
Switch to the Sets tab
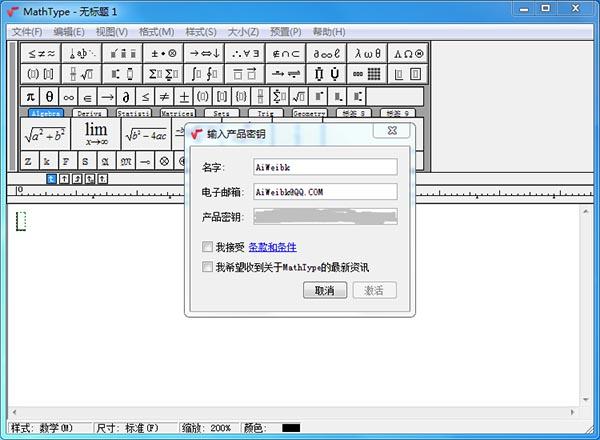click(x=222, y=113)
